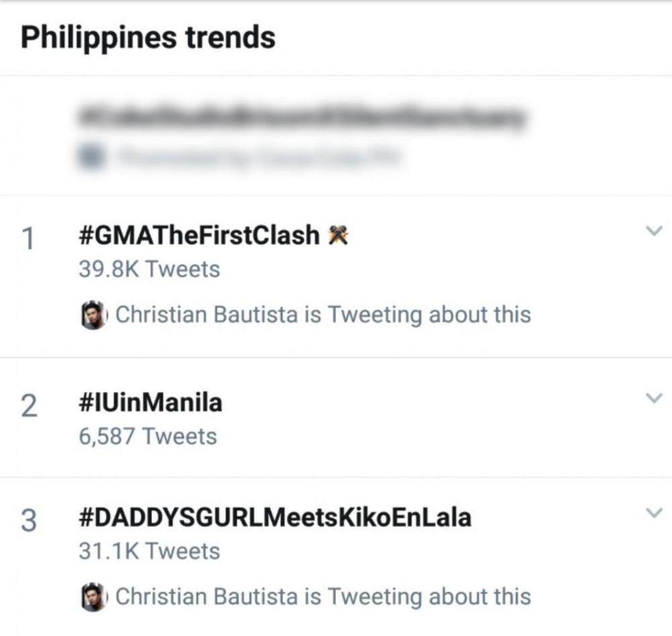Tap Christian Bautista's avatar under #DADDYSGURLMeetsKikoEnLala
672x636 pixels.
(x=94, y=596)
